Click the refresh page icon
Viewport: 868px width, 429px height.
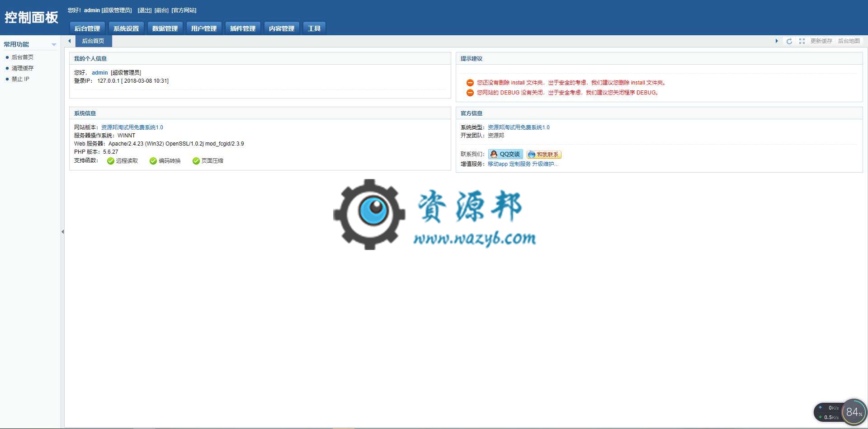pyautogui.click(x=789, y=41)
